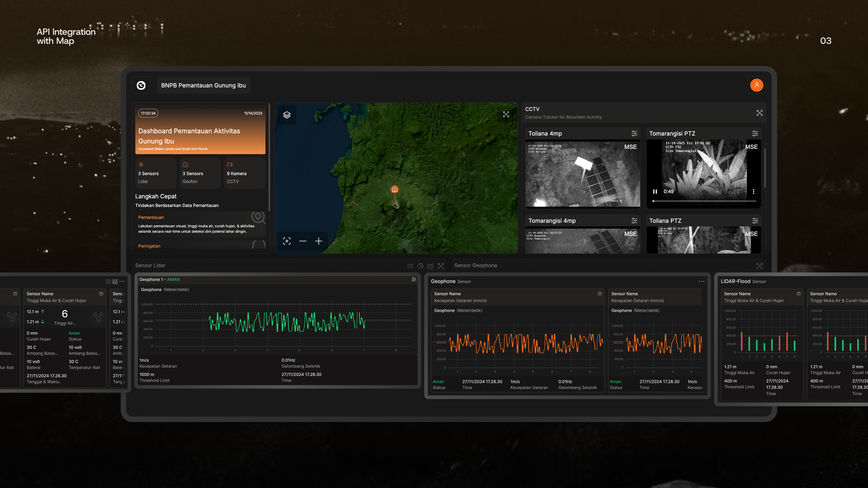
Task: Expand the map to fullscreen
Action: 506,115
